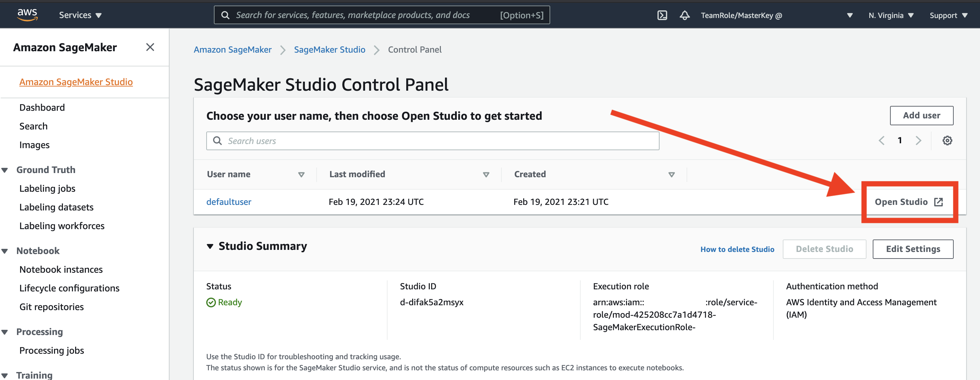This screenshot has width=980, height=380.
Task: Open Notebook instances in sidebar
Action: (61, 269)
